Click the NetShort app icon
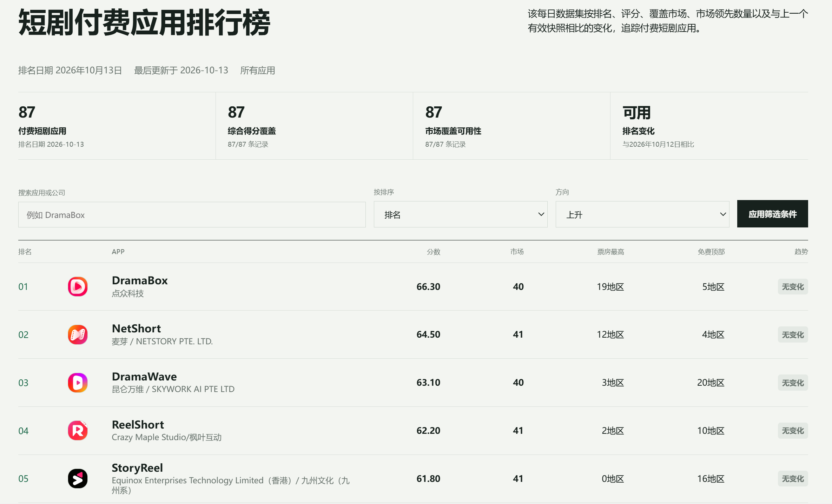 tap(78, 334)
